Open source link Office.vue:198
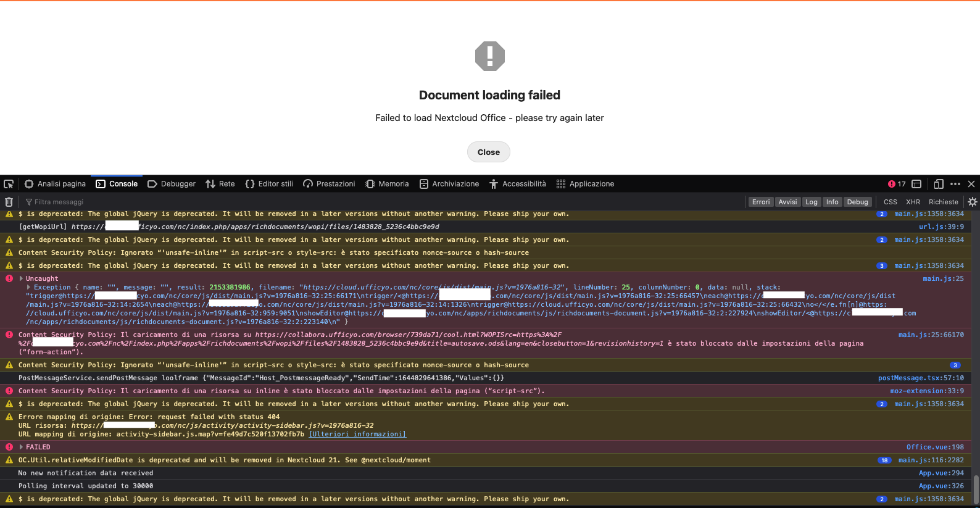980x508 pixels. tap(935, 447)
